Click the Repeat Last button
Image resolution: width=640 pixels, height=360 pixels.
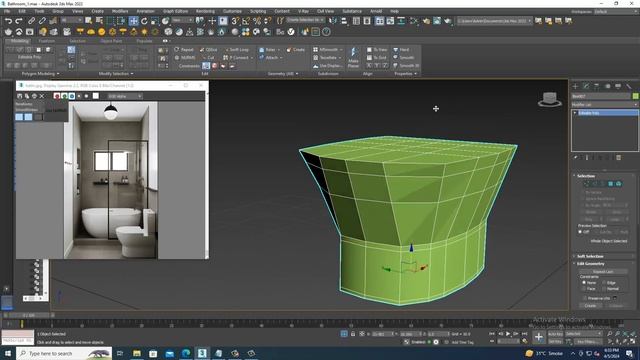[603, 271]
